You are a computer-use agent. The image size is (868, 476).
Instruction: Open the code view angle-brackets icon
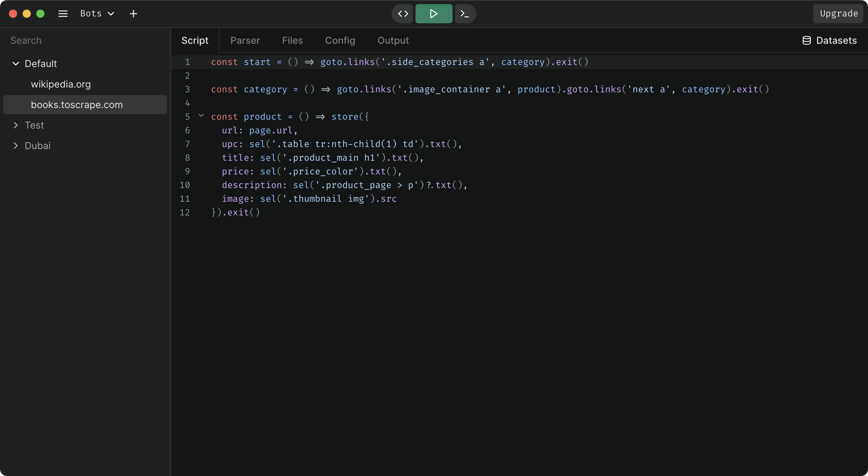point(403,14)
